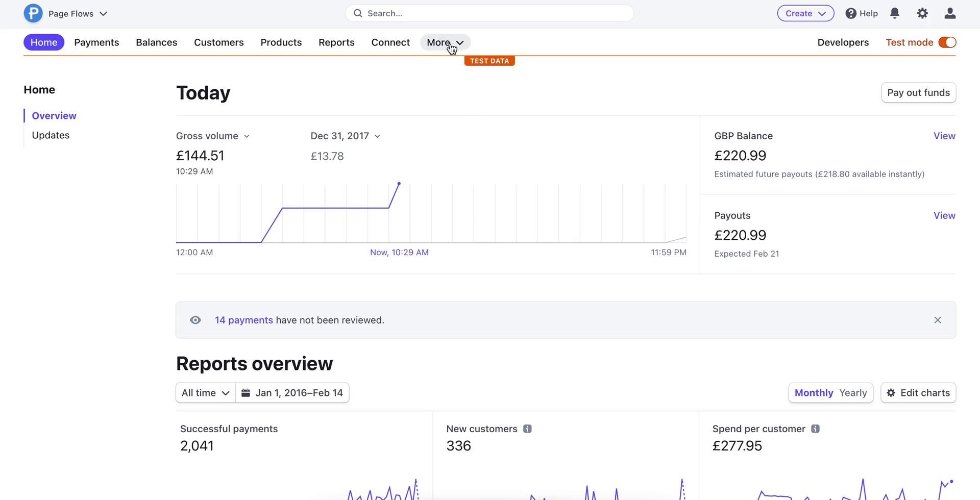This screenshot has width=980, height=500.
Task: Go to the Payments tab
Action: point(96,42)
